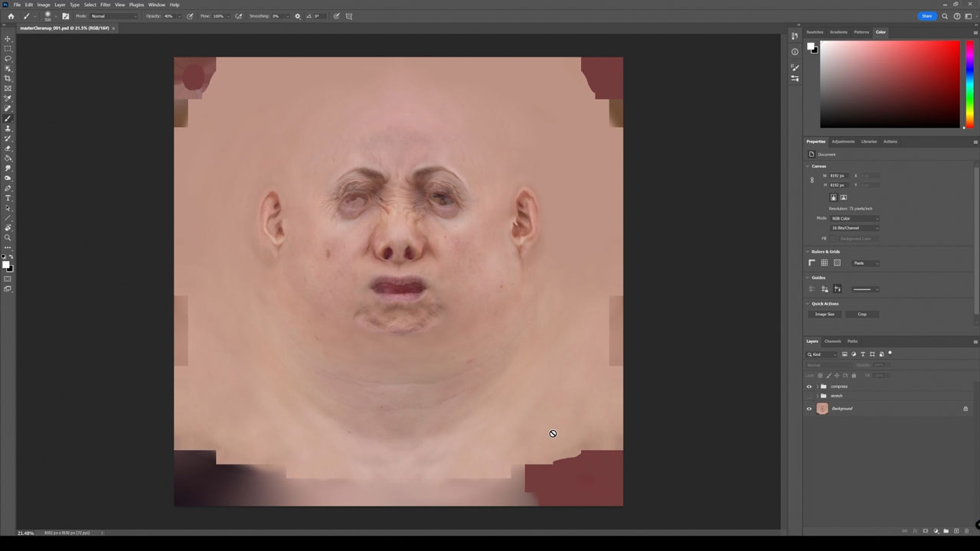Click the blue Share button

click(x=926, y=16)
